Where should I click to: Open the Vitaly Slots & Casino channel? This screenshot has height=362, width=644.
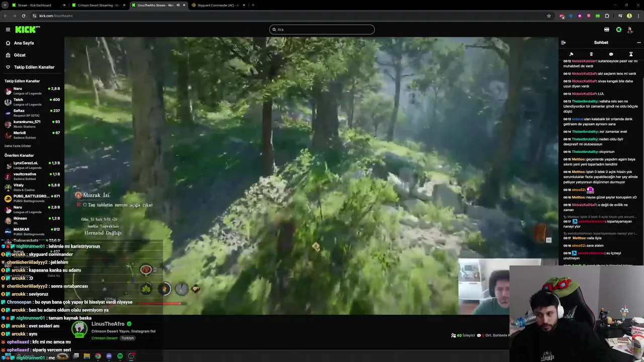click(32, 188)
